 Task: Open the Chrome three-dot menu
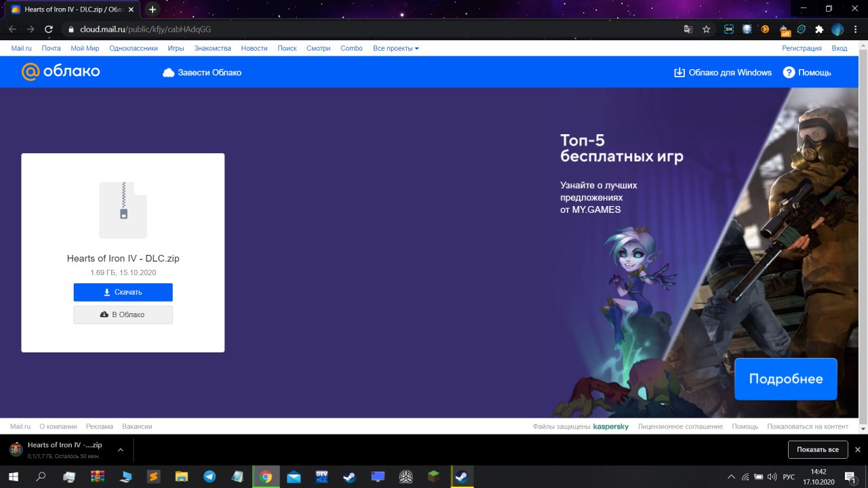tap(856, 29)
